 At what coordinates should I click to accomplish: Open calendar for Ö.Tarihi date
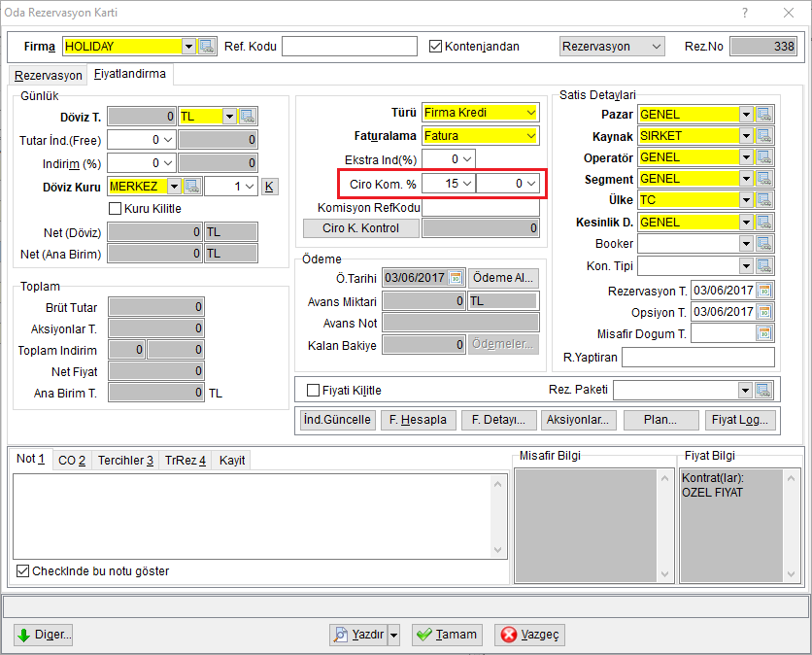click(456, 278)
